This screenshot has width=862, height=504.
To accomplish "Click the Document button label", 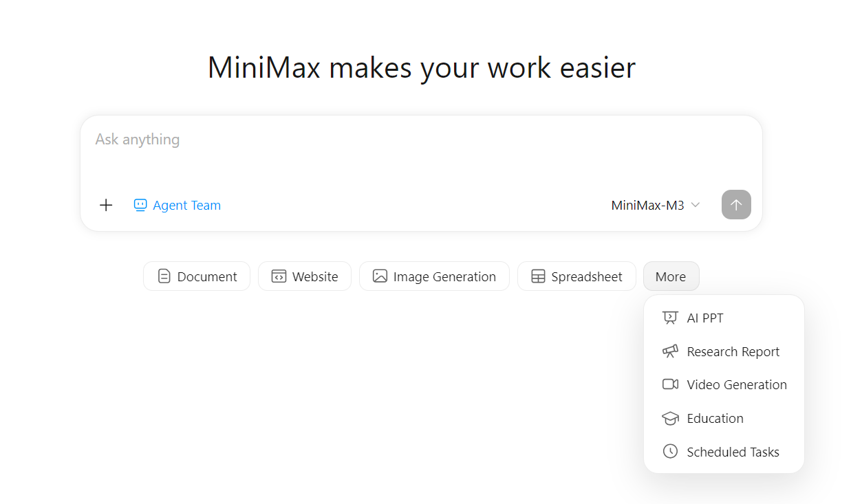I will pyautogui.click(x=207, y=276).
